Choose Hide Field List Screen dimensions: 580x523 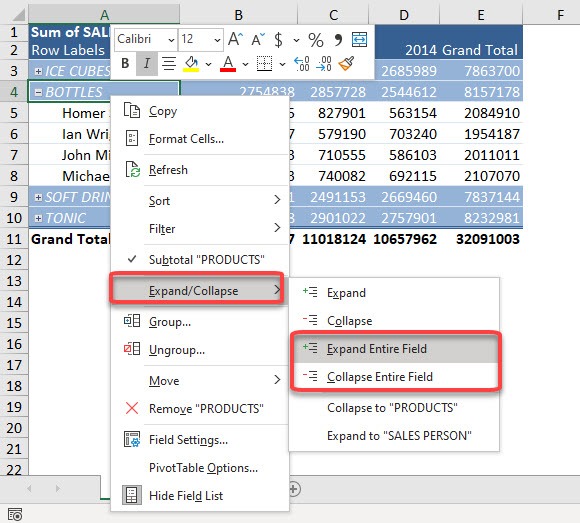click(200, 495)
